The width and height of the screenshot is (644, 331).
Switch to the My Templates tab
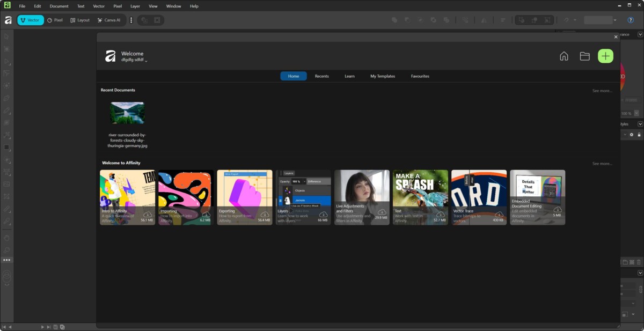coord(382,76)
